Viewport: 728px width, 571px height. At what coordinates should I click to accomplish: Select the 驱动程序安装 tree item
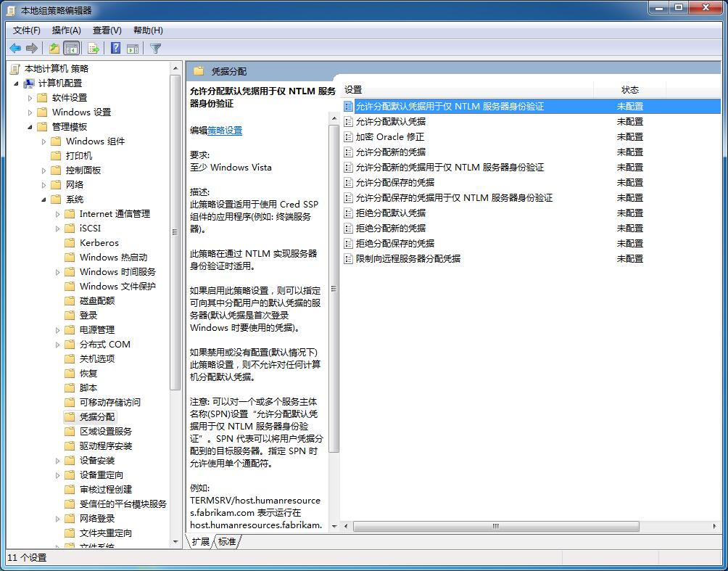pos(106,446)
